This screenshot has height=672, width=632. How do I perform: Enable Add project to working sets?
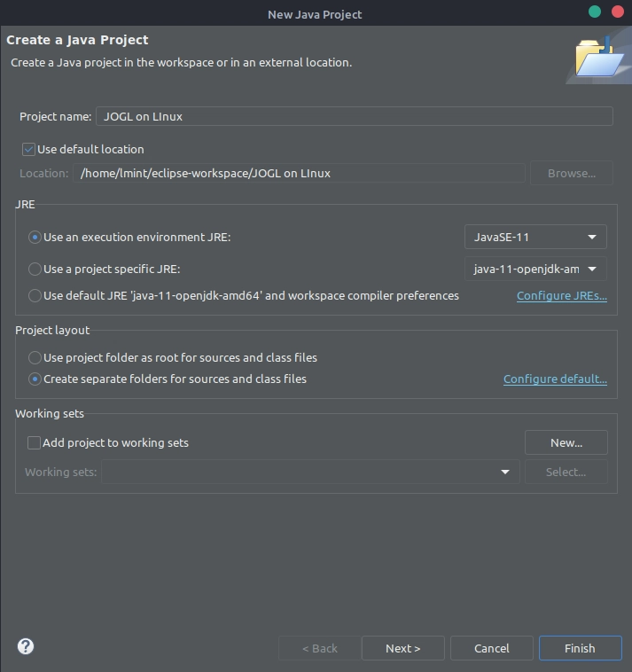34,442
